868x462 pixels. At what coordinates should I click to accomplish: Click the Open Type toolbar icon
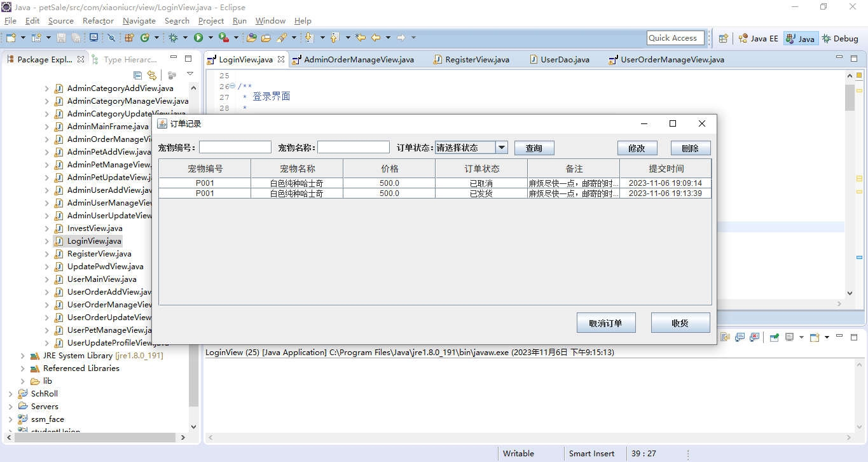(252, 38)
